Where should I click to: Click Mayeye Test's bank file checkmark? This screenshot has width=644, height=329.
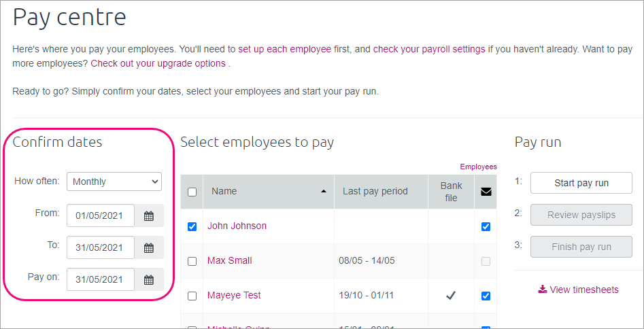tap(451, 295)
